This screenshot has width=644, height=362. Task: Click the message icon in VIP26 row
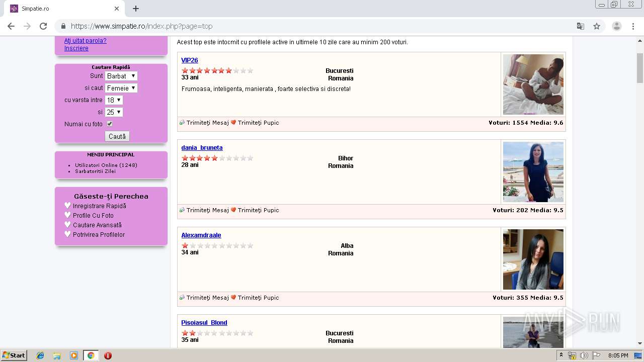click(x=182, y=123)
